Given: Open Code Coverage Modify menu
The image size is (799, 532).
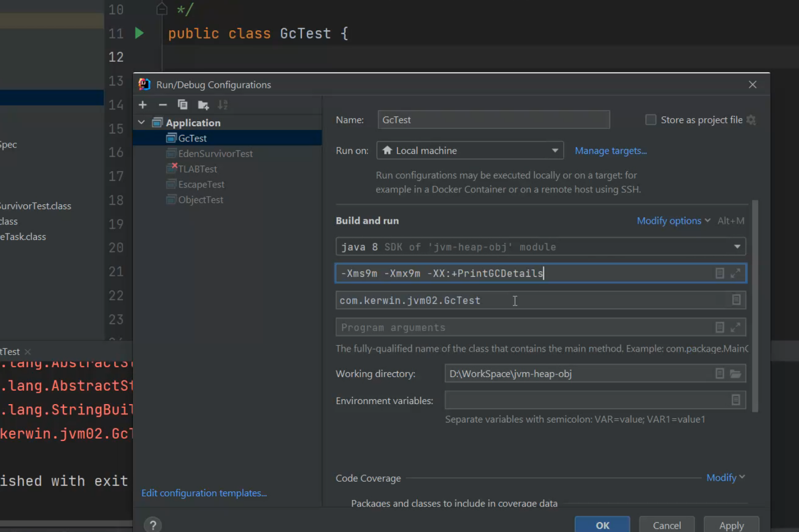Looking at the screenshot, I should [726, 478].
